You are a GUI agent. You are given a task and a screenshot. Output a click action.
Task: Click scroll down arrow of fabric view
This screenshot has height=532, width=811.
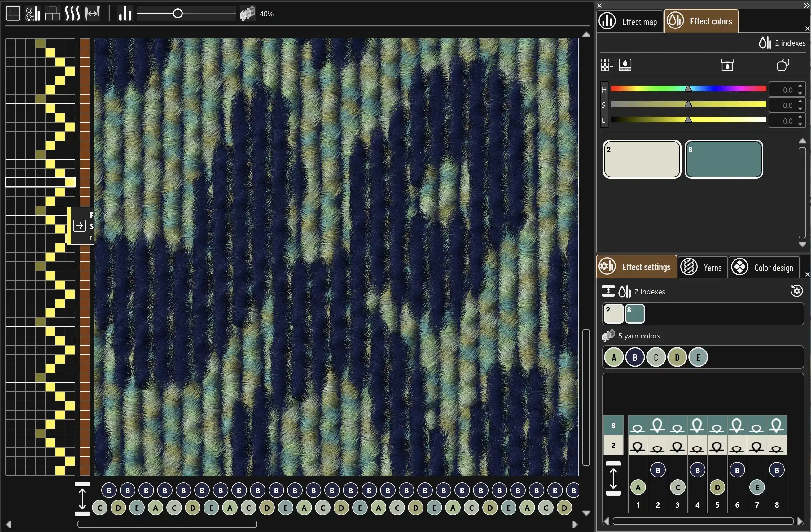click(586, 513)
